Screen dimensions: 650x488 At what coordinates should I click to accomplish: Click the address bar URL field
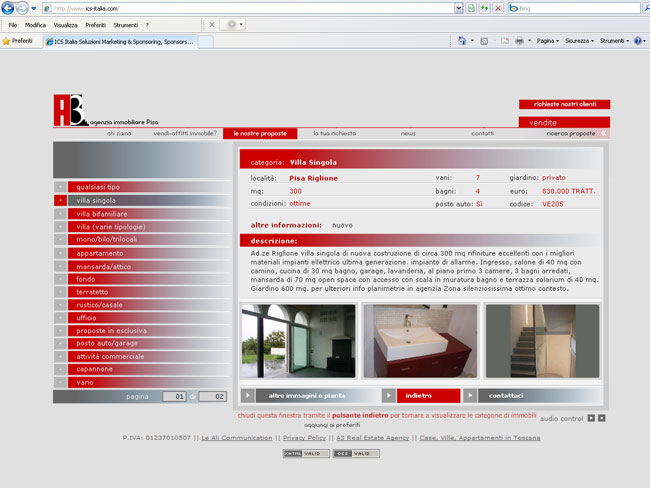(x=248, y=8)
